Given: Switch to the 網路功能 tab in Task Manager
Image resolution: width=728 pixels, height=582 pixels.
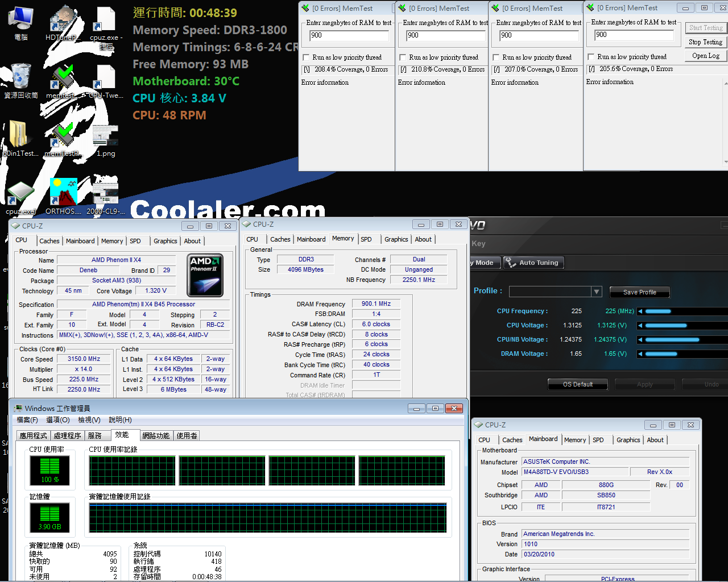Looking at the screenshot, I should pos(156,436).
